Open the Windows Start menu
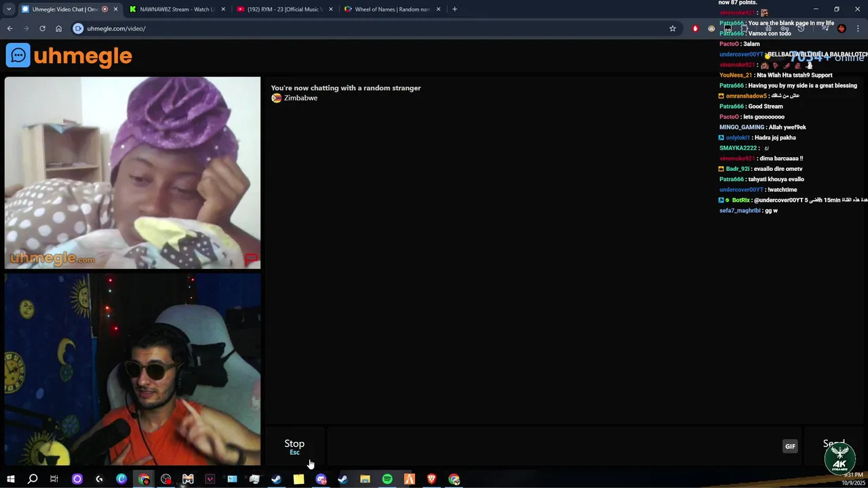This screenshot has width=868, height=488. pos(10,479)
